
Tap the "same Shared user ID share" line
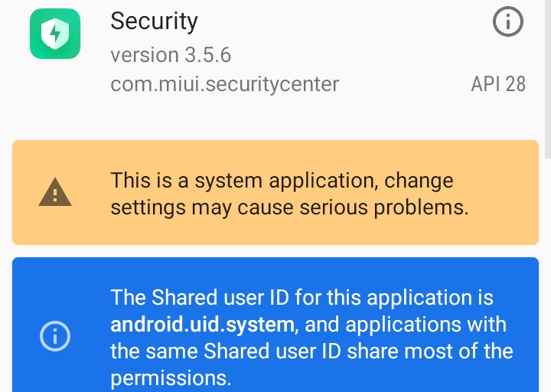[x=311, y=351]
